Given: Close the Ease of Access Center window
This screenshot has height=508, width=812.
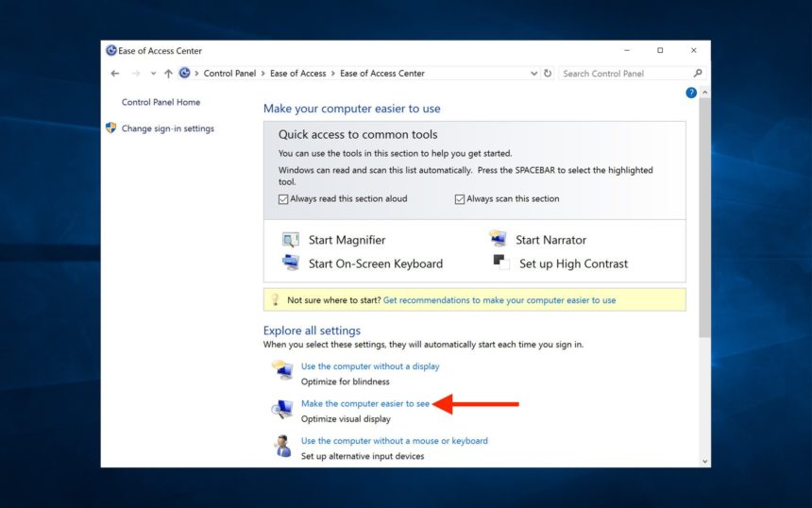Looking at the screenshot, I should tap(693, 50).
